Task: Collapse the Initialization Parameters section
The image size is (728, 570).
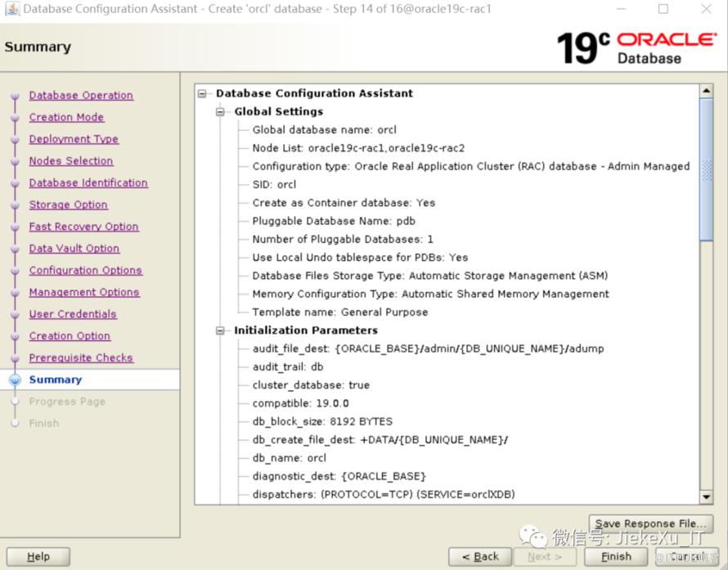Action: click(x=220, y=331)
